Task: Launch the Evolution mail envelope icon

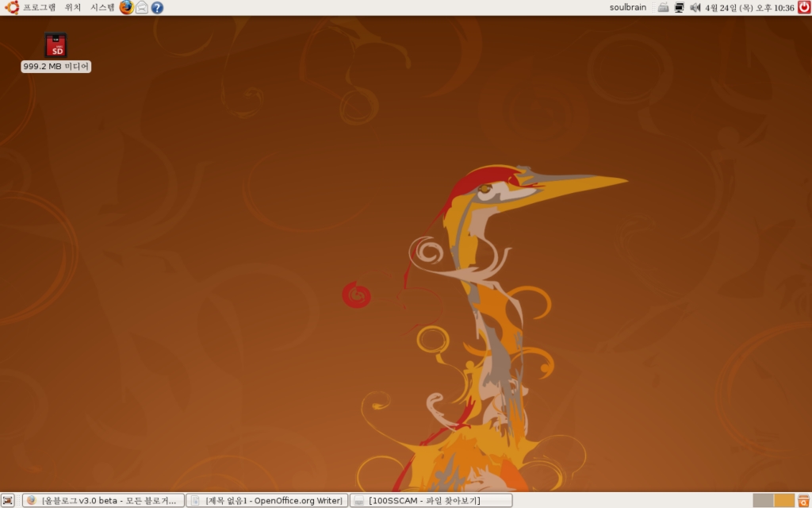Action: coord(142,7)
